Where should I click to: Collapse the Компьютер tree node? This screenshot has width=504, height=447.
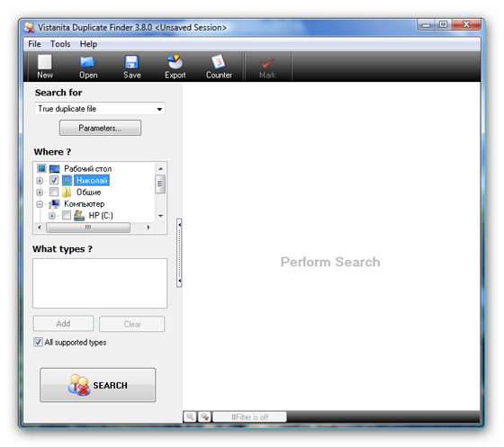tap(40, 204)
